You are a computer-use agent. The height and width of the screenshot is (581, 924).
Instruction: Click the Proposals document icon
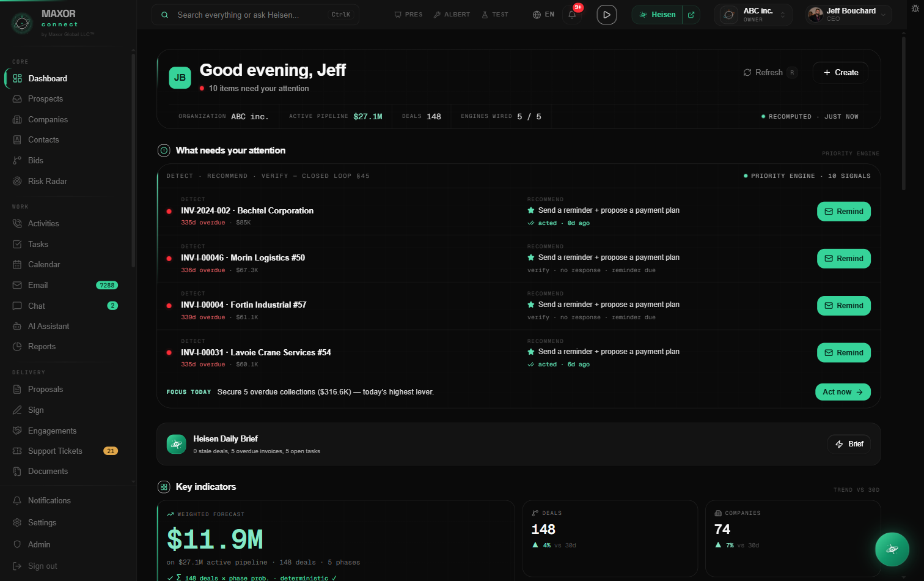point(17,390)
